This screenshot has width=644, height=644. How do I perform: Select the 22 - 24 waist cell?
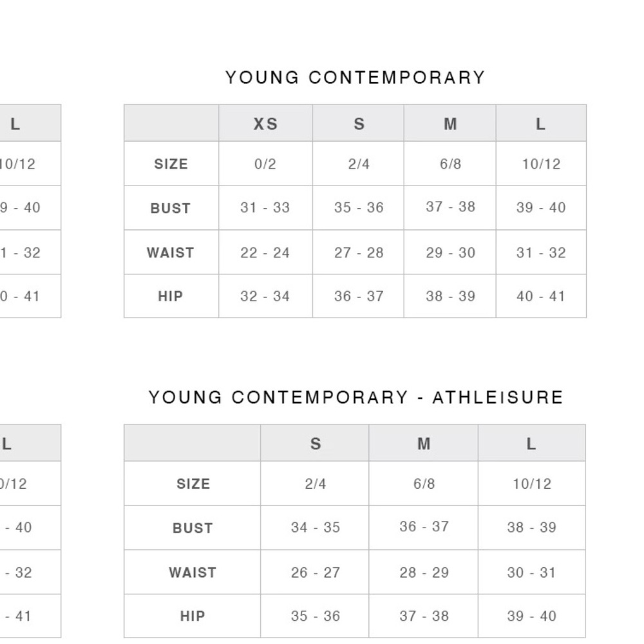tap(266, 252)
